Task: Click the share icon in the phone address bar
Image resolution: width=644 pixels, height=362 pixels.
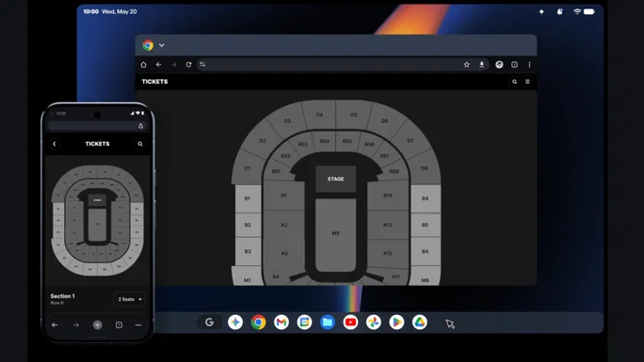Action: click(140, 126)
